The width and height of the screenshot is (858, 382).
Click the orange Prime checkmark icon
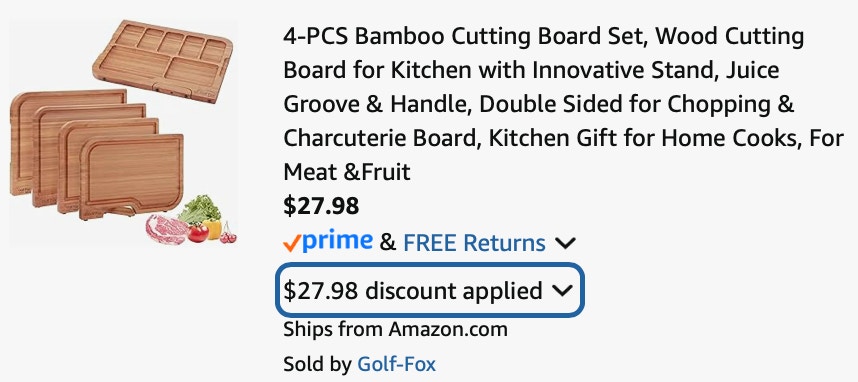point(292,244)
